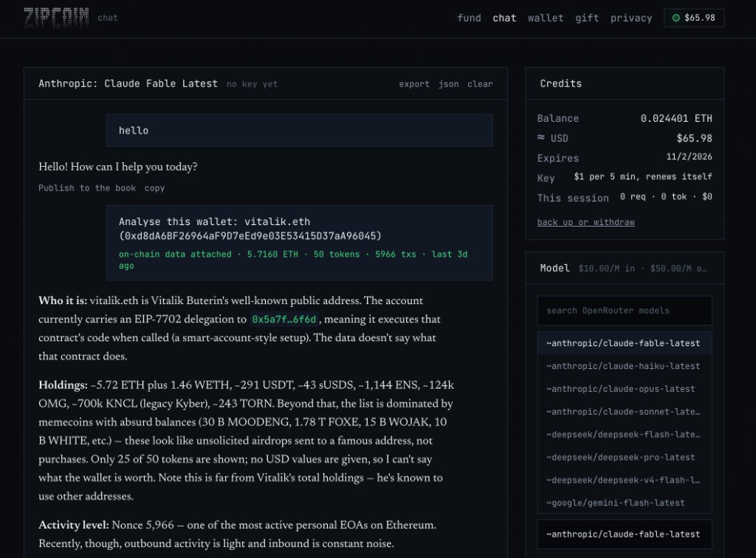Pick the anthropic/claude-sonnet-latest model
The width and height of the screenshot is (756, 558).
point(625,412)
